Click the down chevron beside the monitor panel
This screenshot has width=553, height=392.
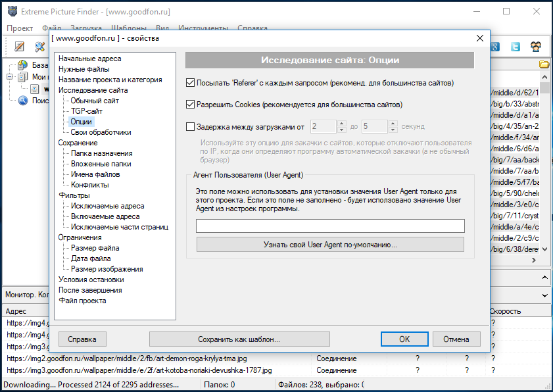(544, 295)
